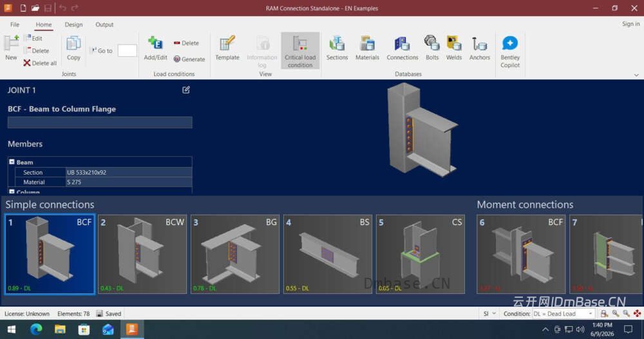The image size is (644, 339).
Task: Select joint 4 BS thumbnail
Action: coord(328,254)
